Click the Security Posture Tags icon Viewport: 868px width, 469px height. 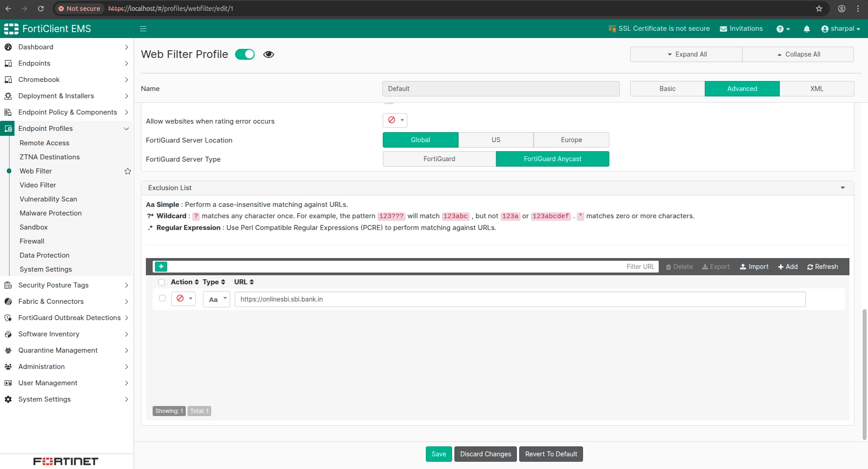(x=8, y=285)
